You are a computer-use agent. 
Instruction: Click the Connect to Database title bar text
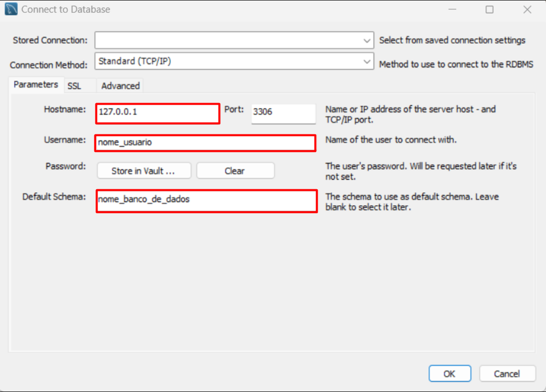66,9
